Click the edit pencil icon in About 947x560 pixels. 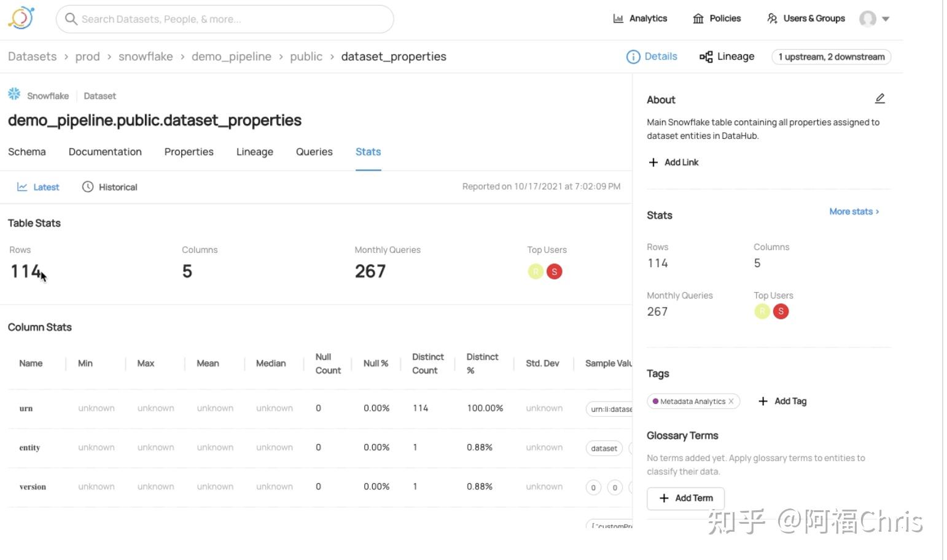point(880,98)
